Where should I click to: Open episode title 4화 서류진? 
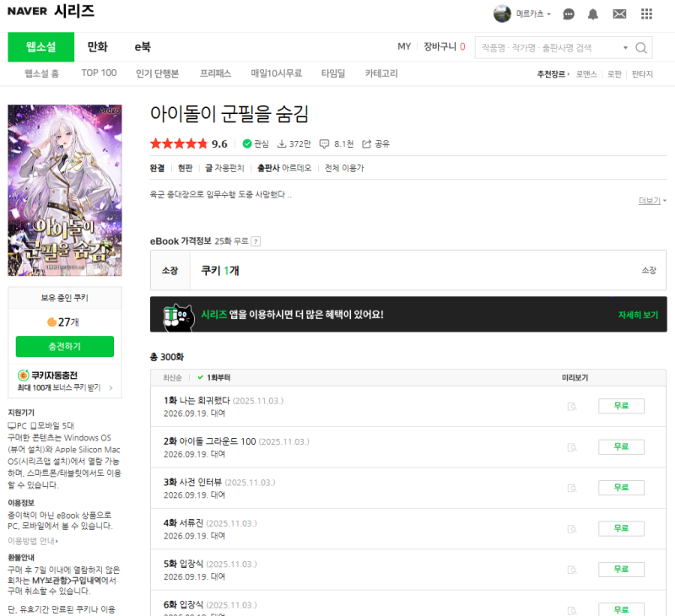183,523
